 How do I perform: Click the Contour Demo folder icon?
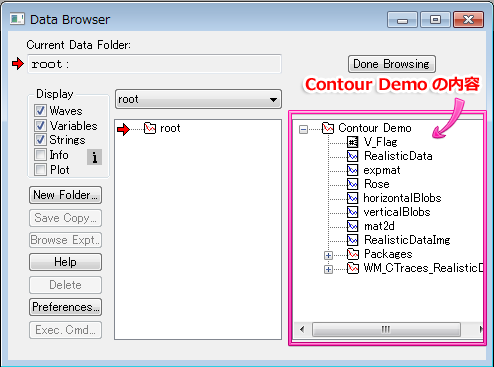tap(328, 128)
